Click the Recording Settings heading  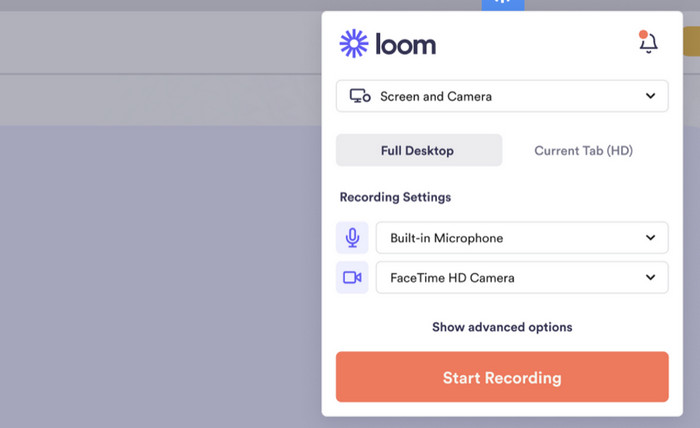tap(396, 197)
